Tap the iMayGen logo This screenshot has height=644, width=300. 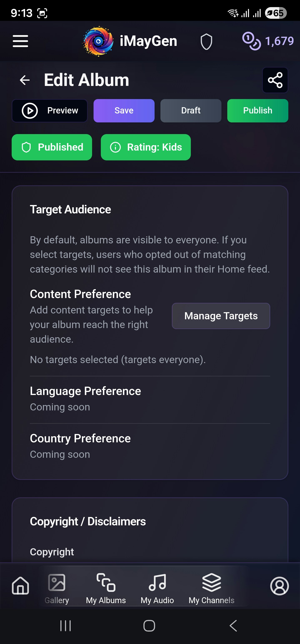(x=98, y=41)
